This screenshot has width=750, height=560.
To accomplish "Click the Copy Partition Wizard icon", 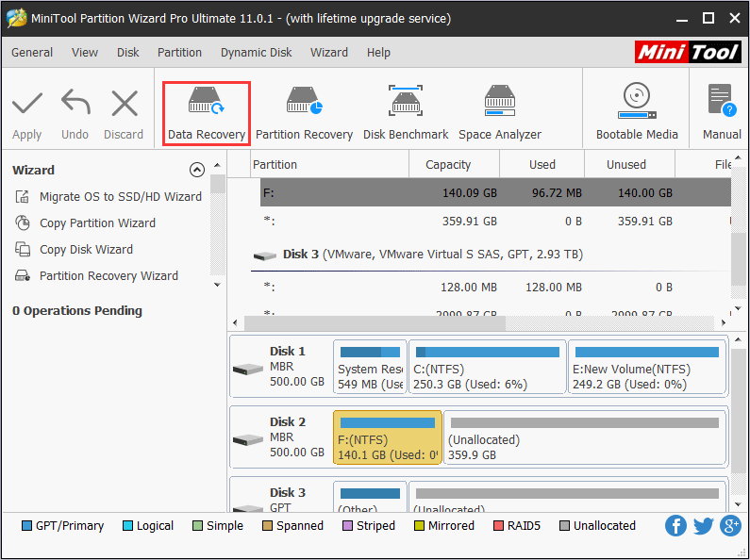I will pos(23,222).
